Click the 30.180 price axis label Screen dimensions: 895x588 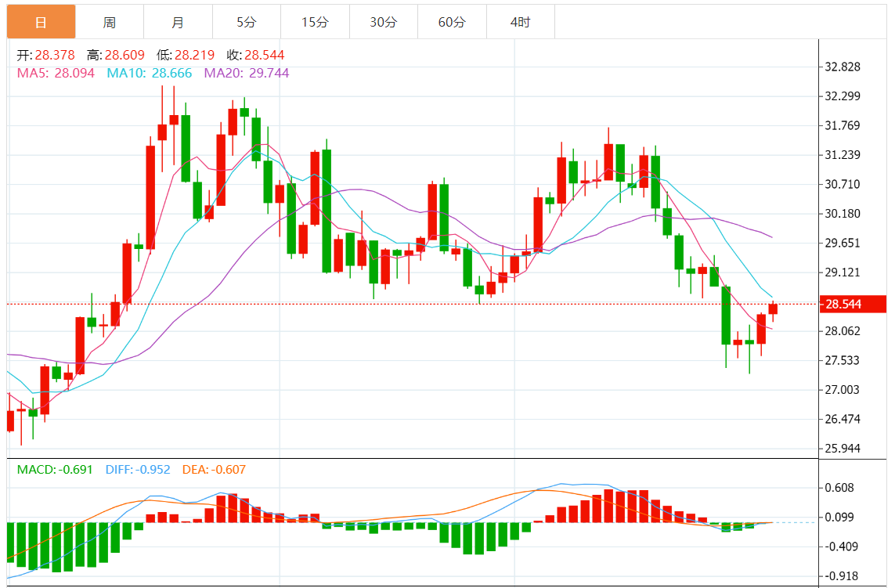tap(843, 214)
